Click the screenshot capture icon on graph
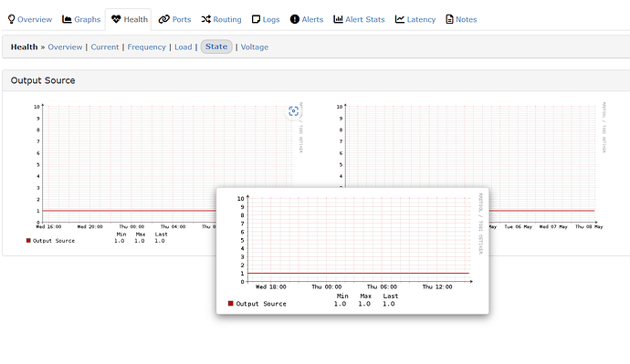The height and width of the screenshot is (364, 630). coord(294,111)
